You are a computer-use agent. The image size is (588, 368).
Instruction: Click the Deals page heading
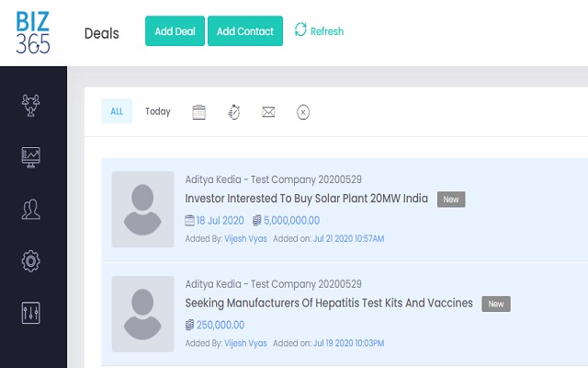pyautogui.click(x=102, y=33)
